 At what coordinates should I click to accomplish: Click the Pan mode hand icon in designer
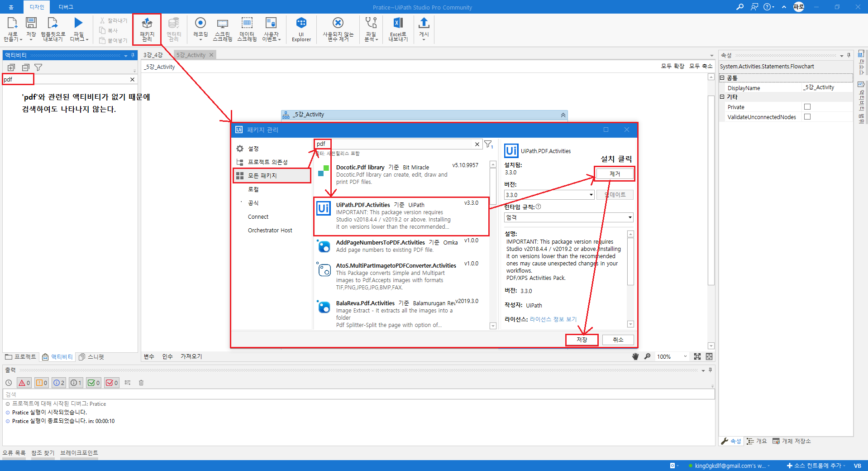coord(635,356)
